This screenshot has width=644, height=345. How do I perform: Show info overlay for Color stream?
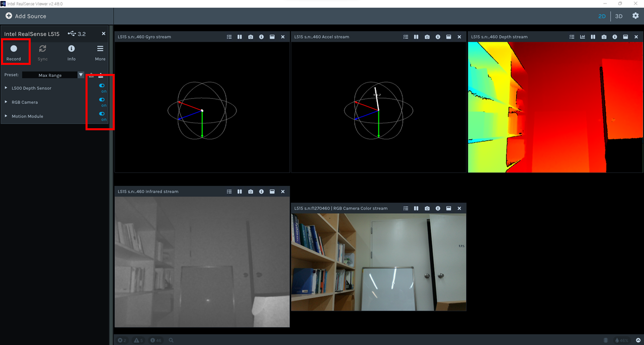click(438, 208)
